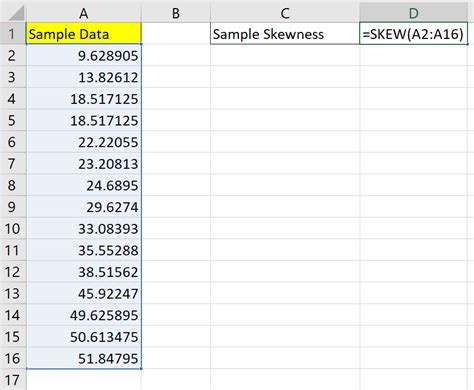Select column A header
Screen dimensions: 474x390
point(84,13)
